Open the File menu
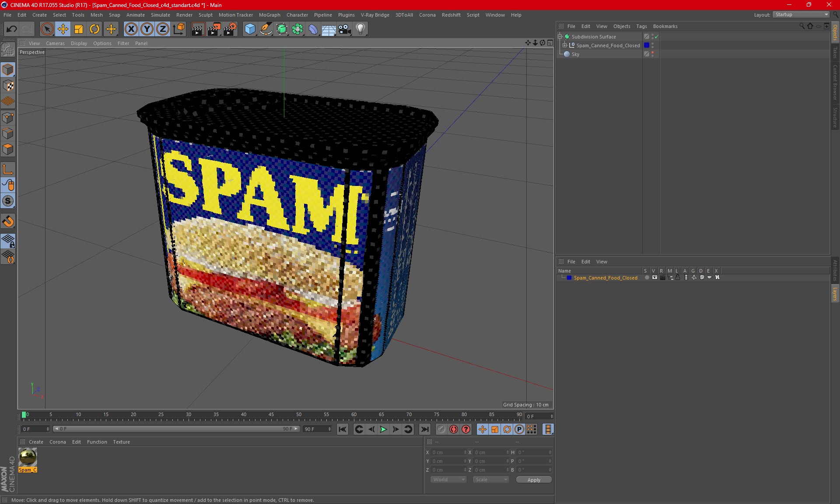 click(7, 15)
